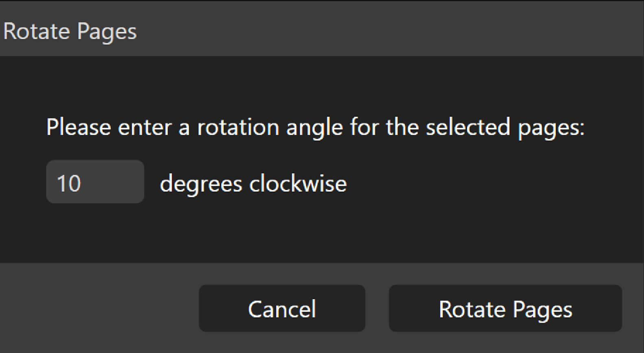Click the 'Please enter a rotation angle' prompt

[x=315, y=127]
